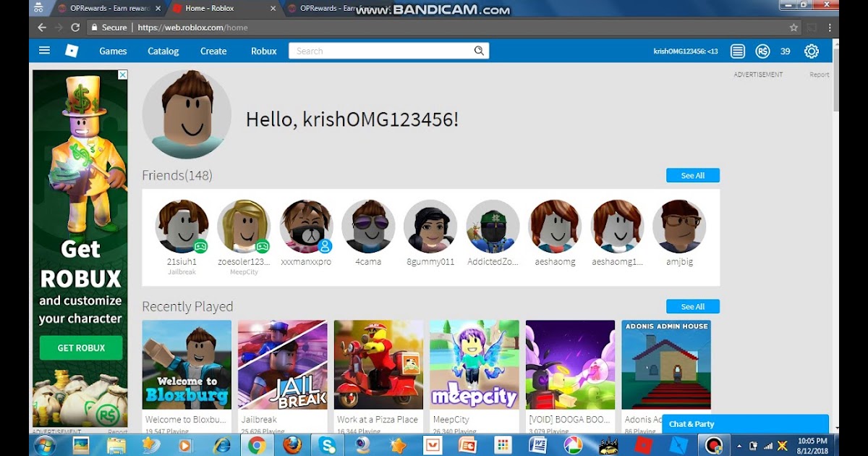
Task: Open the Chat & Party panel
Action: pyautogui.click(x=745, y=424)
